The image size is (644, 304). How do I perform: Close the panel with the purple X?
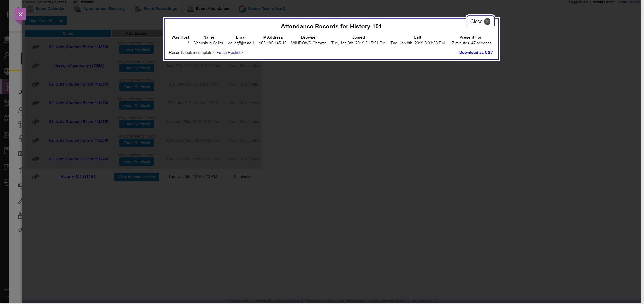click(21, 14)
